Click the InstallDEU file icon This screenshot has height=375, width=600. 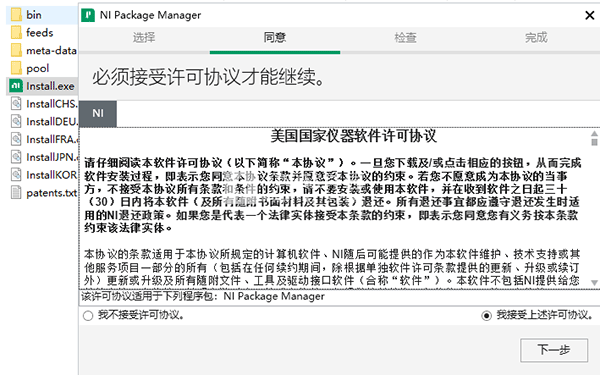coord(16,121)
